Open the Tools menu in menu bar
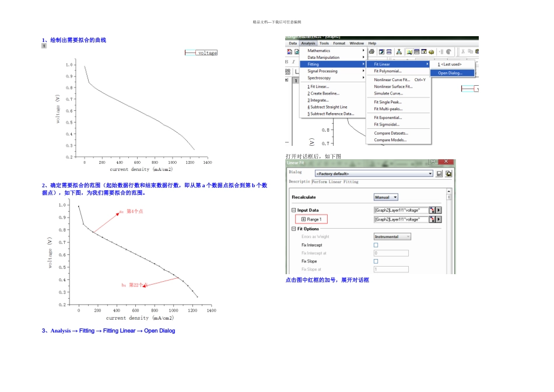 click(324, 43)
